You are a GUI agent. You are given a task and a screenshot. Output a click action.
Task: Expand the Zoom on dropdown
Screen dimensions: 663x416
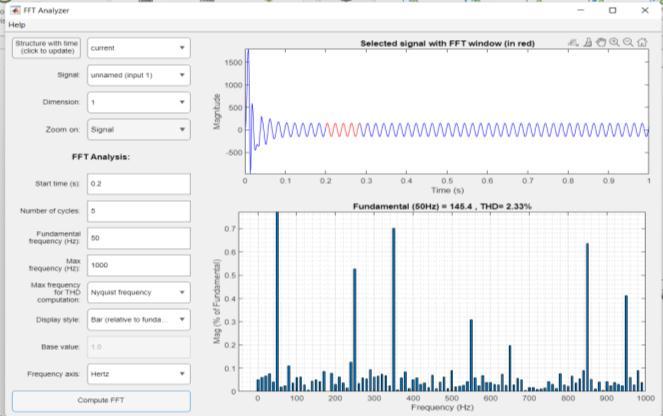pos(139,129)
